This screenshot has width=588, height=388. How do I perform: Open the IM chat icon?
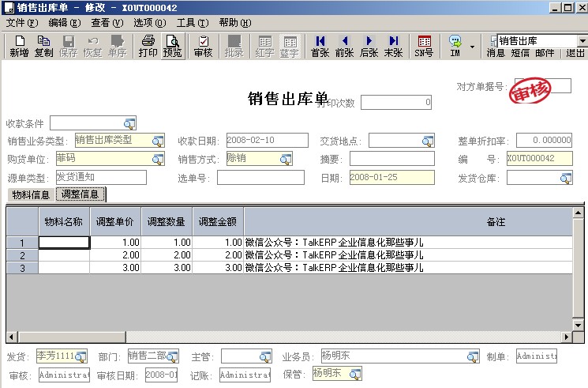pos(455,46)
